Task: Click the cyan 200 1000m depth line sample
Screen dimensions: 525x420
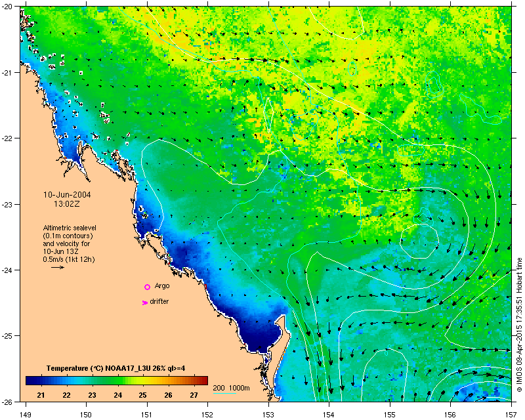Action: (224, 393)
